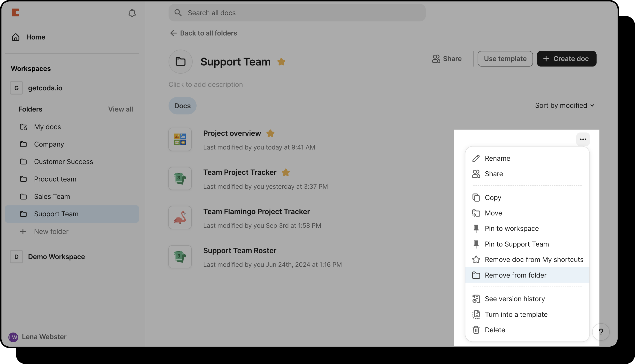Click the help question mark button
This screenshot has width=635, height=364.
601,332
